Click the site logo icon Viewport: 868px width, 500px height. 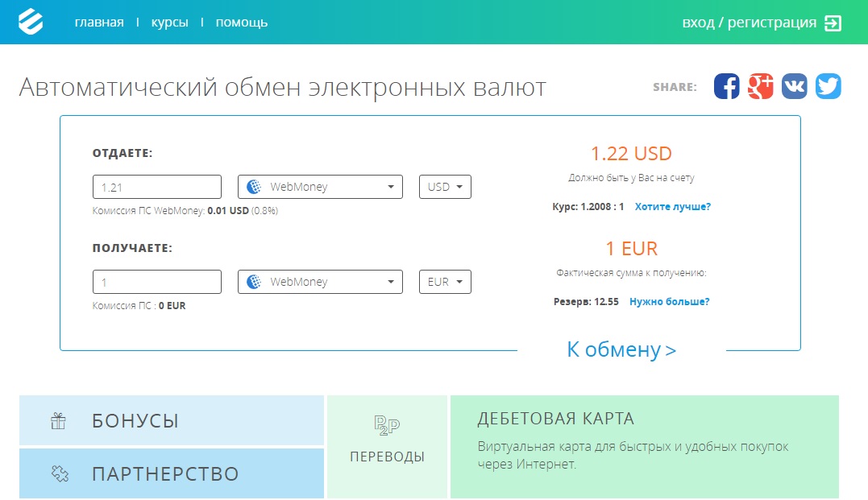pos(31,22)
